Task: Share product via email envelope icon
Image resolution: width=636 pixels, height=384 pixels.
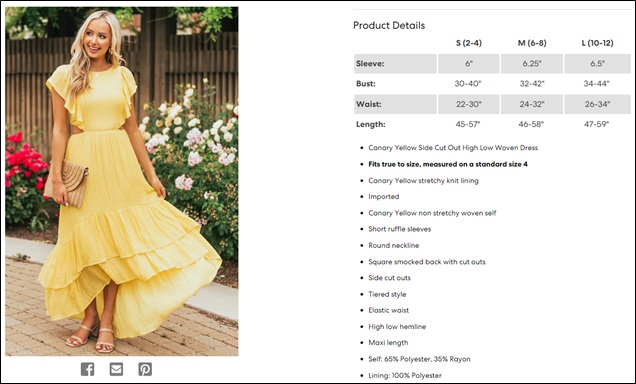Action: point(116,369)
